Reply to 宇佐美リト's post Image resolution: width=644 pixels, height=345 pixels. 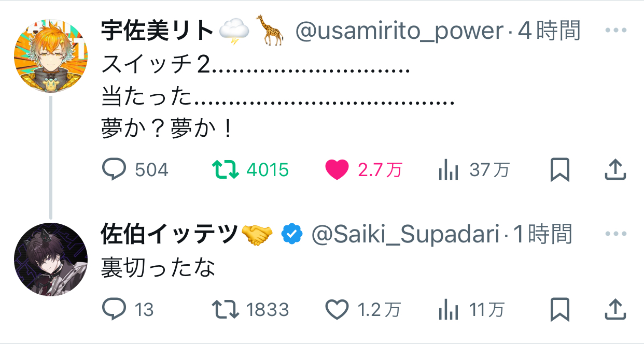coord(114,169)
